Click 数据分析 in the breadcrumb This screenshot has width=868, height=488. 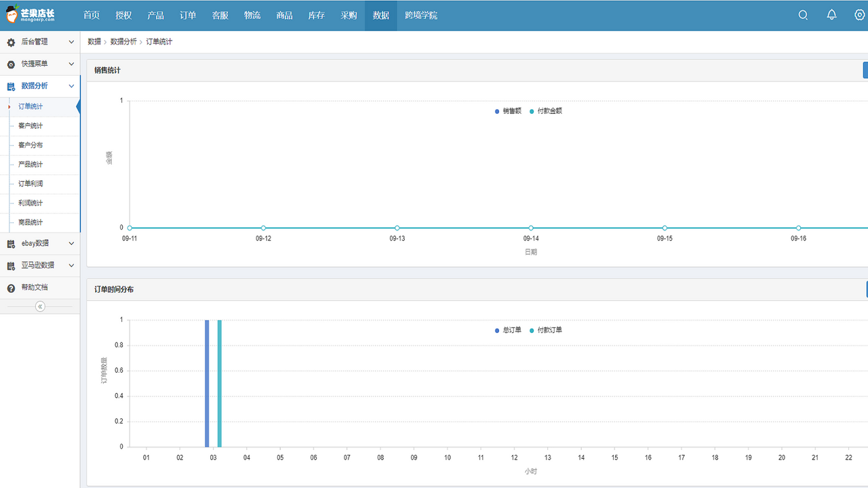123,42
